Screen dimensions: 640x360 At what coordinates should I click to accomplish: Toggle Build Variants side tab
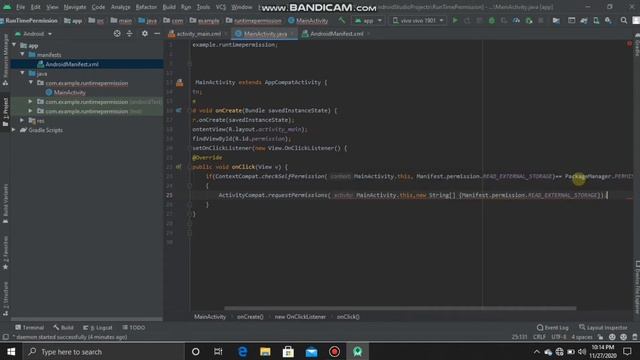pyautogui.click(x=5, y=203)
